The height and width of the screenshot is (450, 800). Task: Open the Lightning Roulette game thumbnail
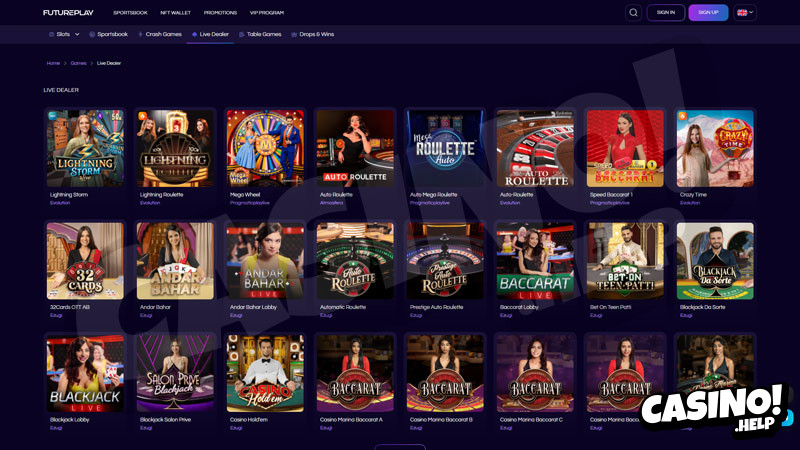click(175, 148)
